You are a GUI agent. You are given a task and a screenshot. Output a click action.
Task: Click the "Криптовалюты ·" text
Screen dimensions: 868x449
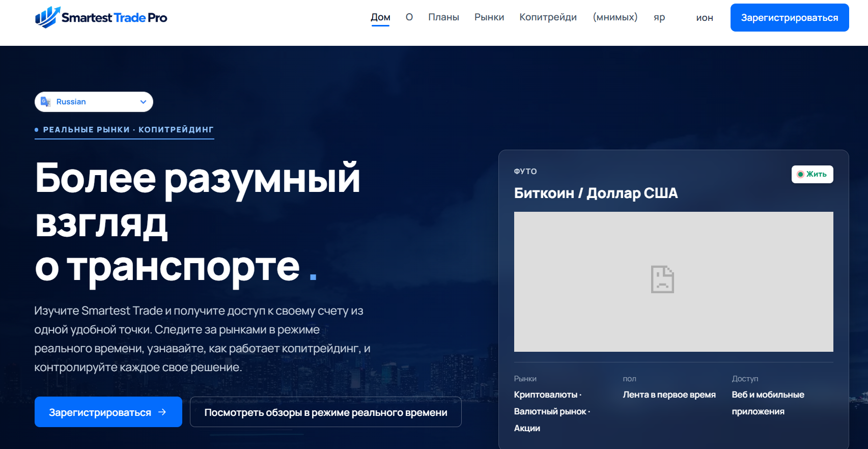pyautogui.click(x=548, y=395)
